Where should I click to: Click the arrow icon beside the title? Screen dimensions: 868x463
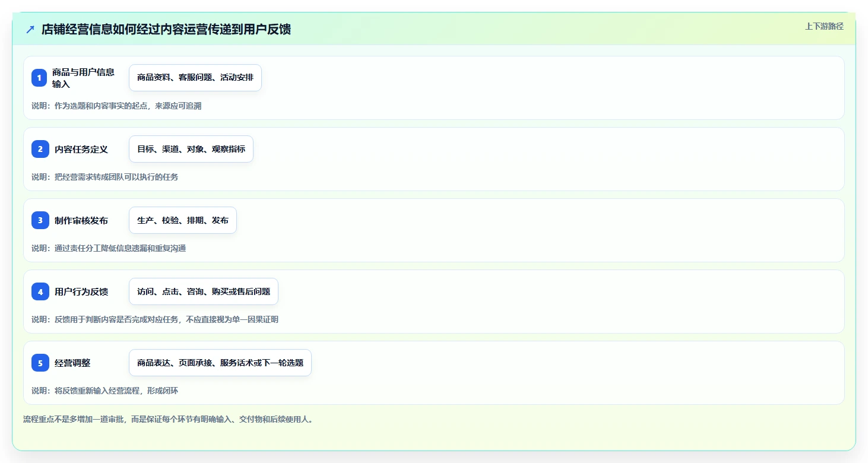[30, 29]
